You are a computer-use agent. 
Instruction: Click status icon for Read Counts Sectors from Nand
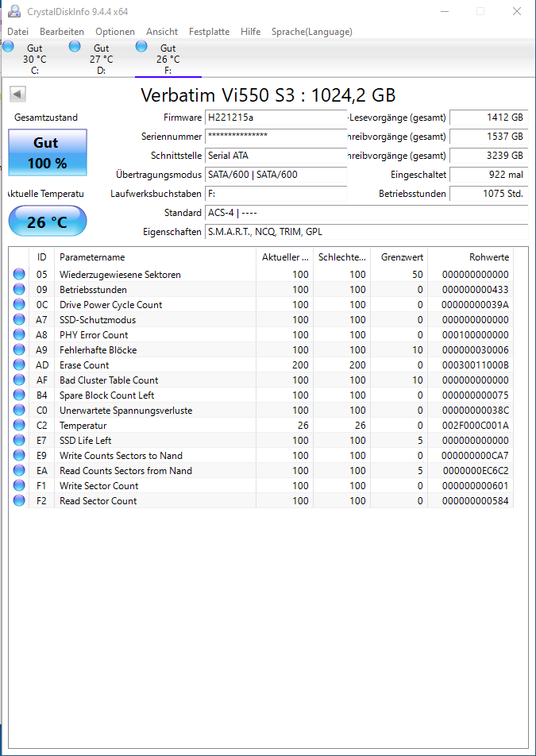[x=19, y=471]
